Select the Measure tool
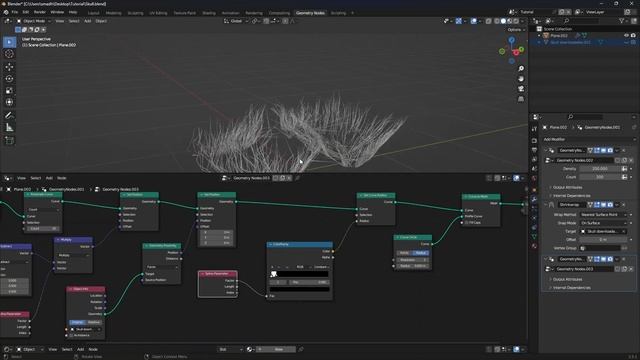 pyautogui.click(x=9, y=128)
